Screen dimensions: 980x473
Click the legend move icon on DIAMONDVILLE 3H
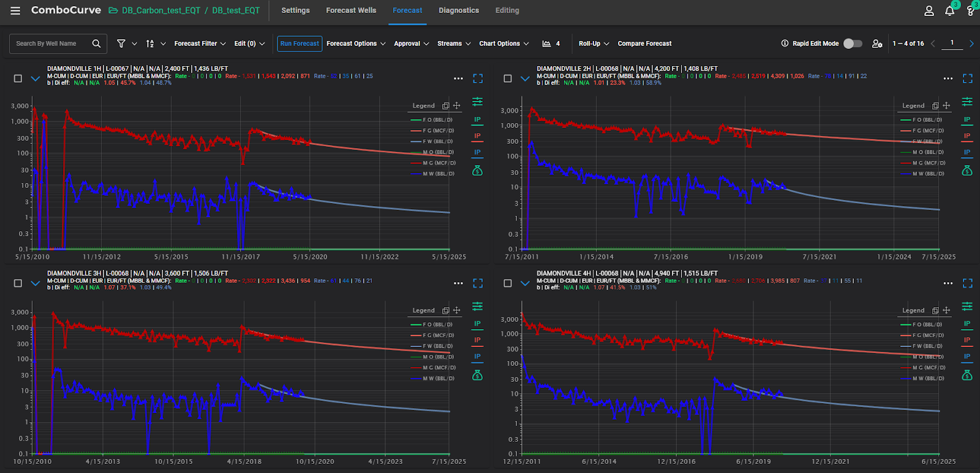click(456, 310)
